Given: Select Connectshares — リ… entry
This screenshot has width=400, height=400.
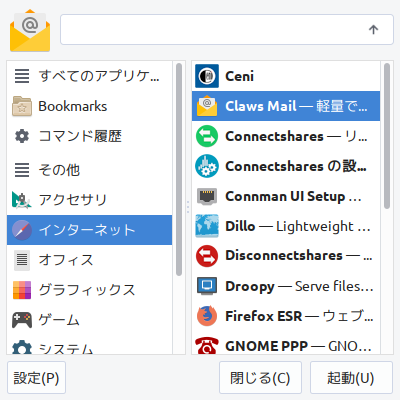Looking at the screenshot, I should (286, 136).
